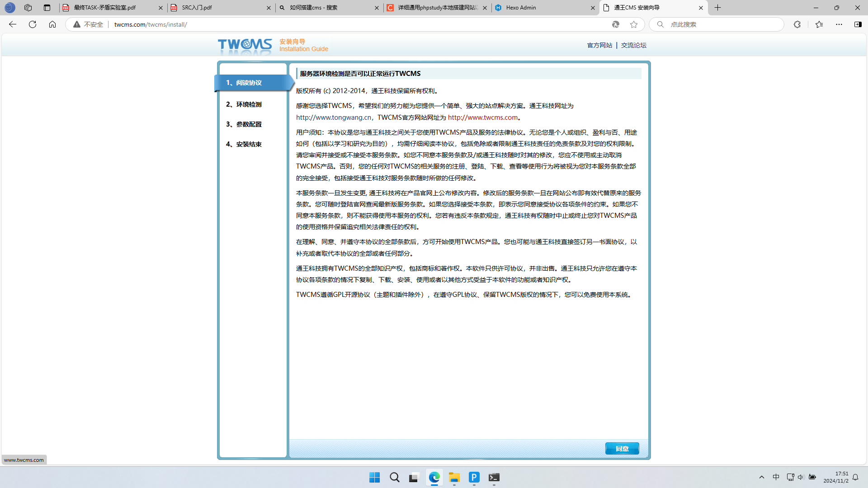Click the 点此搜索 search box
This screenshot has width=868, height=488.
click(717, 24)
